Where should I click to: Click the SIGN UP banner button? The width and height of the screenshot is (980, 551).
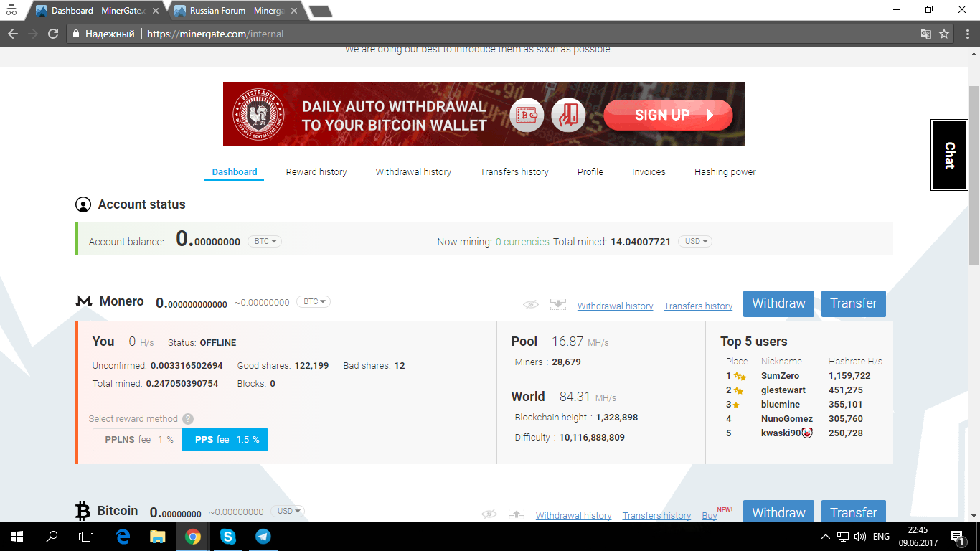pyautogui.click(x=668, y=115)
